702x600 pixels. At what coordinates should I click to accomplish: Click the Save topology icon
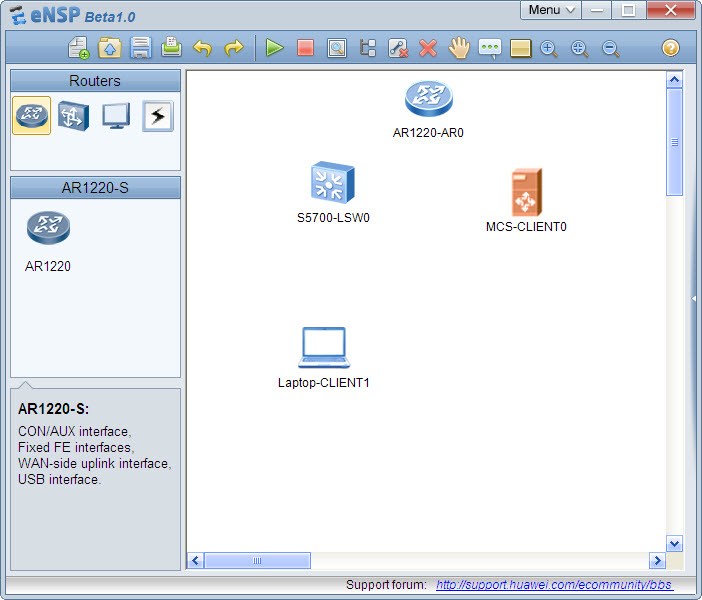[141, 48]
